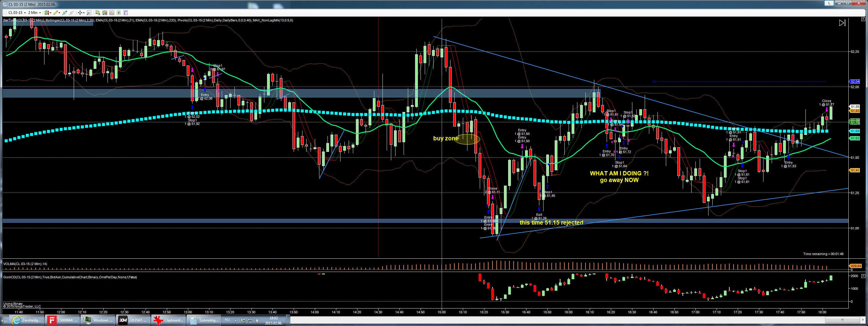This screenshot has height=326, width=868.
Task: Click the 'Entry 1 @ 51,53' trade label
Action: 789,164
